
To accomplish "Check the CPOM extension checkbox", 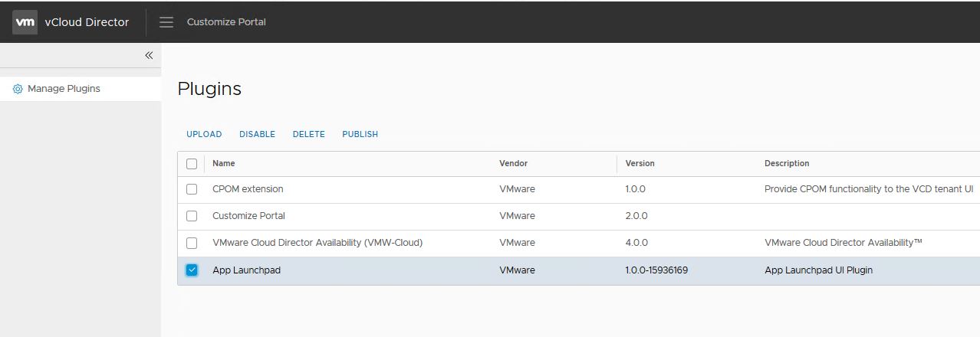I will click(192, 189).
